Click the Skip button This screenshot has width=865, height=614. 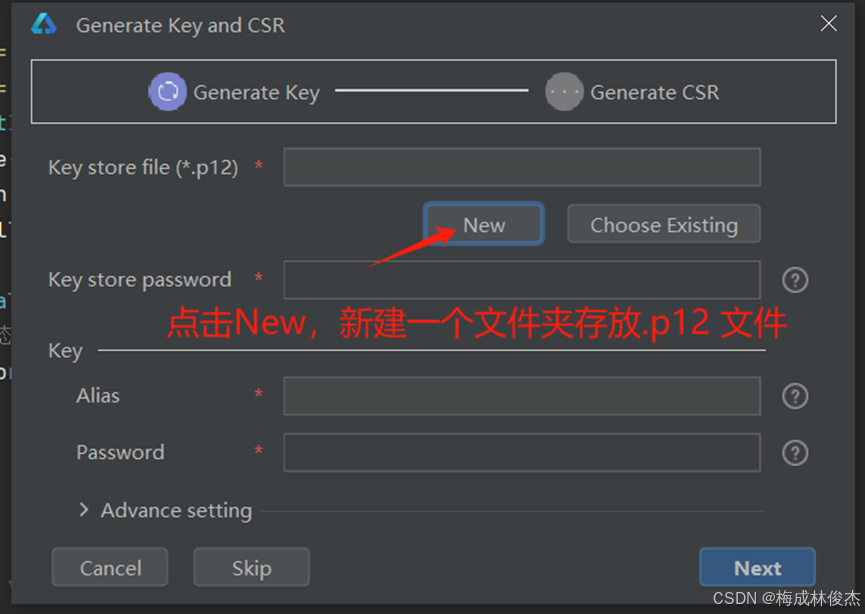[252, 567]
